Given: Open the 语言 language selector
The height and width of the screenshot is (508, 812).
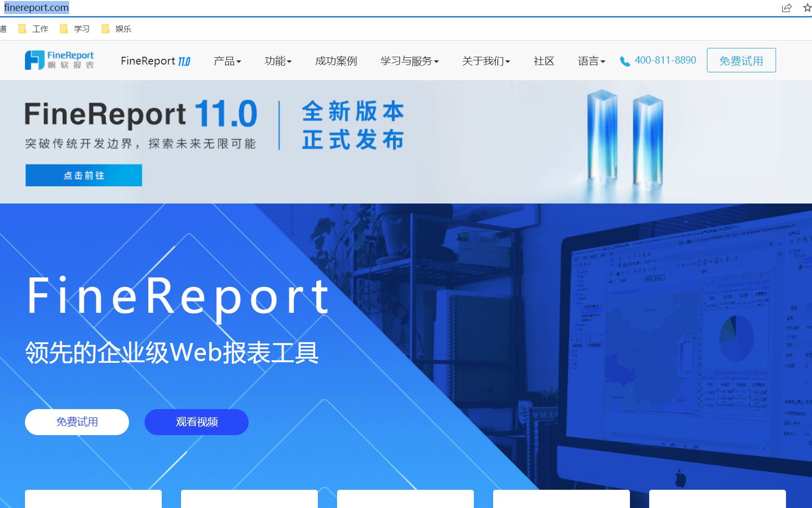Looking at the screenshot, I should [591, 61].
